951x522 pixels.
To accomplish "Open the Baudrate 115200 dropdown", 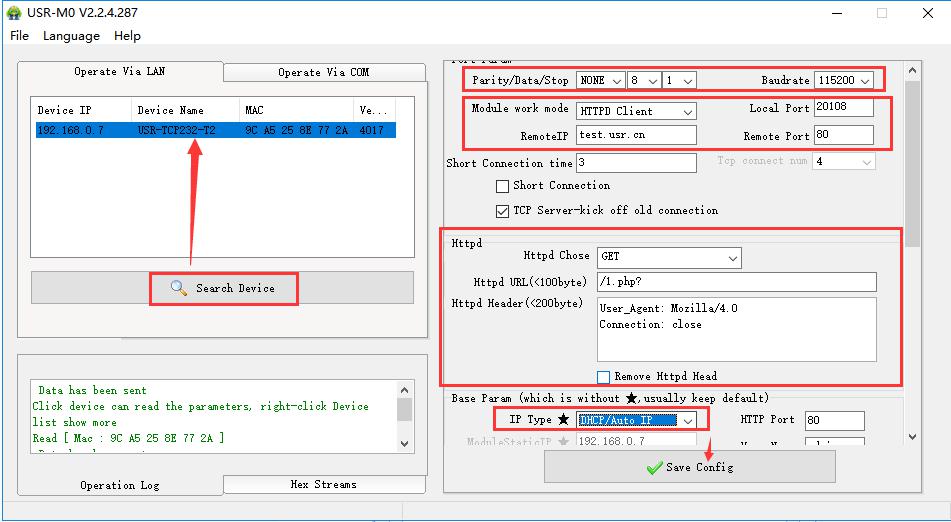I will (844, 80).
